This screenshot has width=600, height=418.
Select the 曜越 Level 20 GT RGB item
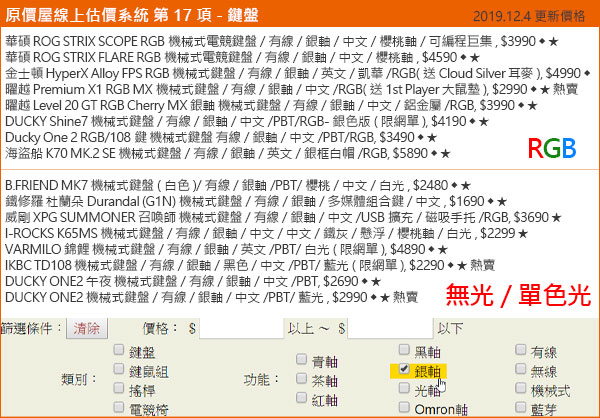click(271, 105)
